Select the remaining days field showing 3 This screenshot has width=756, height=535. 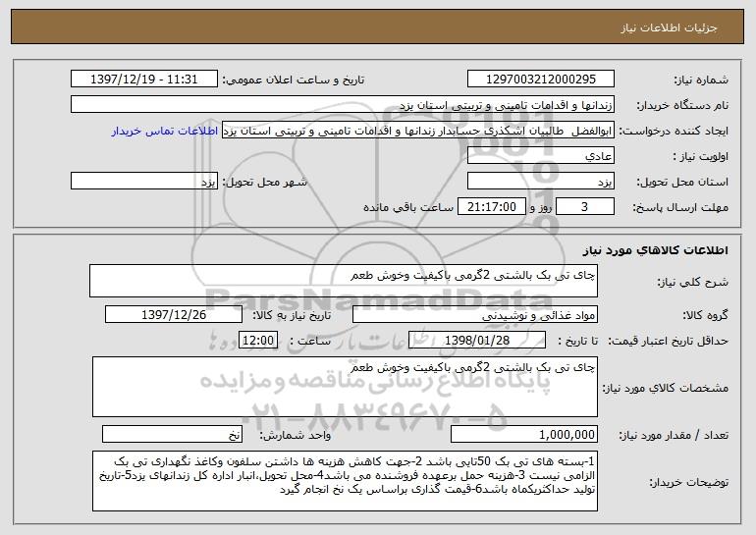(x=585, y=207)
